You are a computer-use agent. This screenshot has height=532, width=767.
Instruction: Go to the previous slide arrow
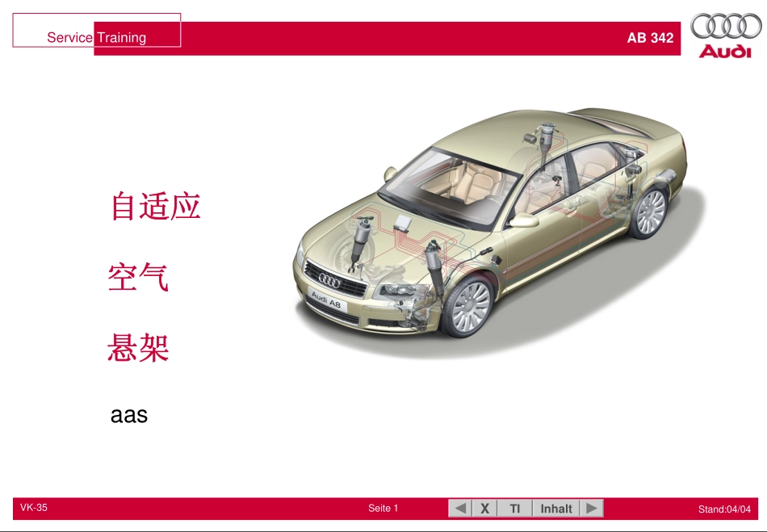pyautogui.click(x=460, y=508)
